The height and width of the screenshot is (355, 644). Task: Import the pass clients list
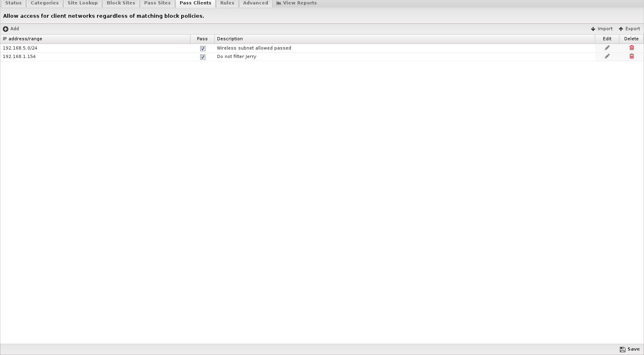coord(602,29)
